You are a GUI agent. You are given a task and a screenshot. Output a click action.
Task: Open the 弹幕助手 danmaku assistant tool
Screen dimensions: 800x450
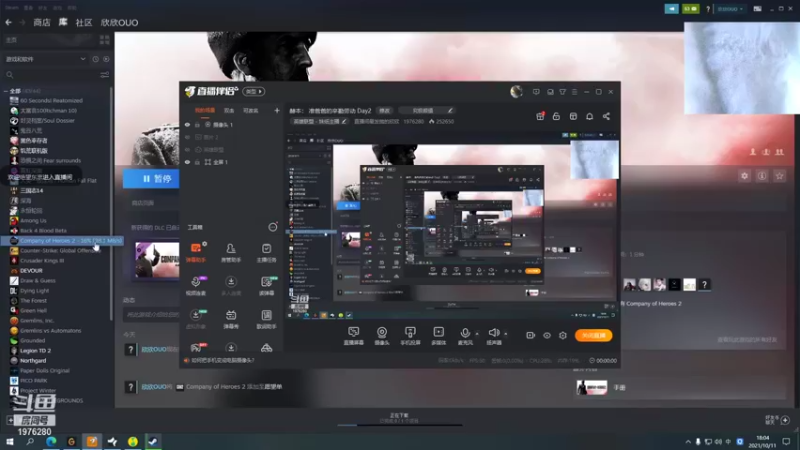point(196,253)
